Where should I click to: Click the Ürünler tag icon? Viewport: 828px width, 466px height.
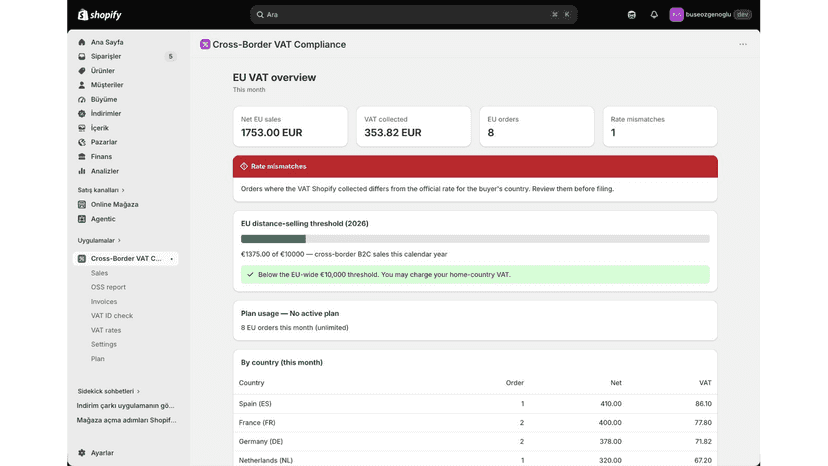coord(82,71)
